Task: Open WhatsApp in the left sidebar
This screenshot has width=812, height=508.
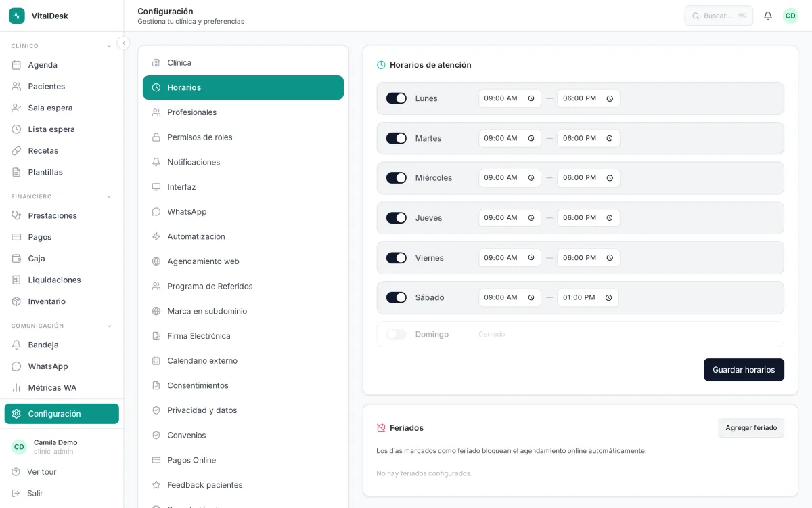Action: point(62,366)
